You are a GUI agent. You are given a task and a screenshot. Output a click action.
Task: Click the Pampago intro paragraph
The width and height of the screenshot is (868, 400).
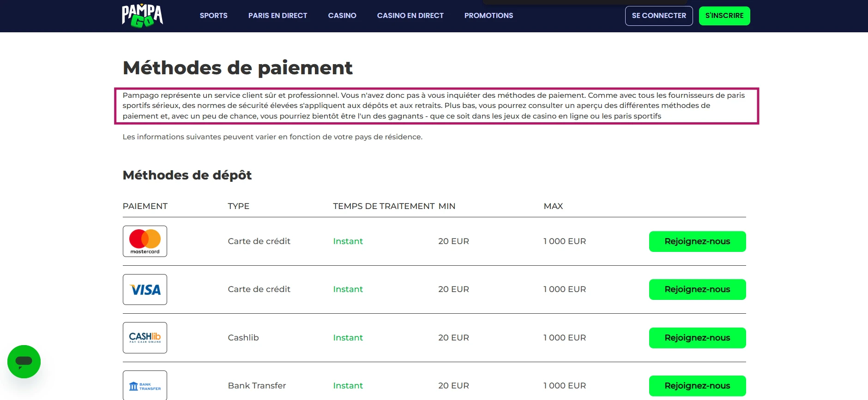434,106
